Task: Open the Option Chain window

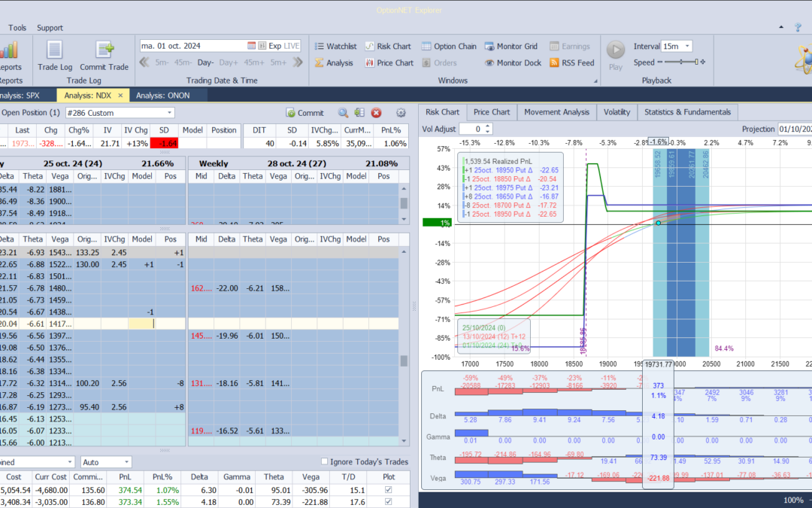Action: (x=448, y=46)
